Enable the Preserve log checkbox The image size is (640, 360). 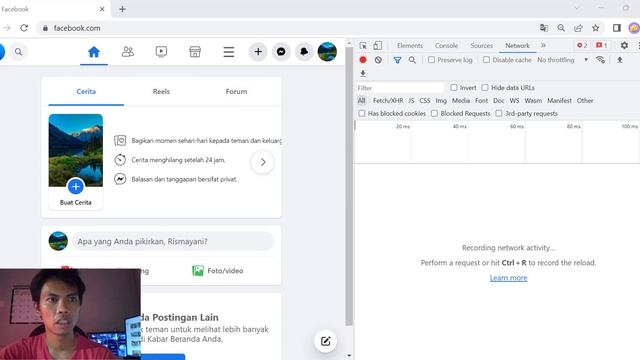431,60
